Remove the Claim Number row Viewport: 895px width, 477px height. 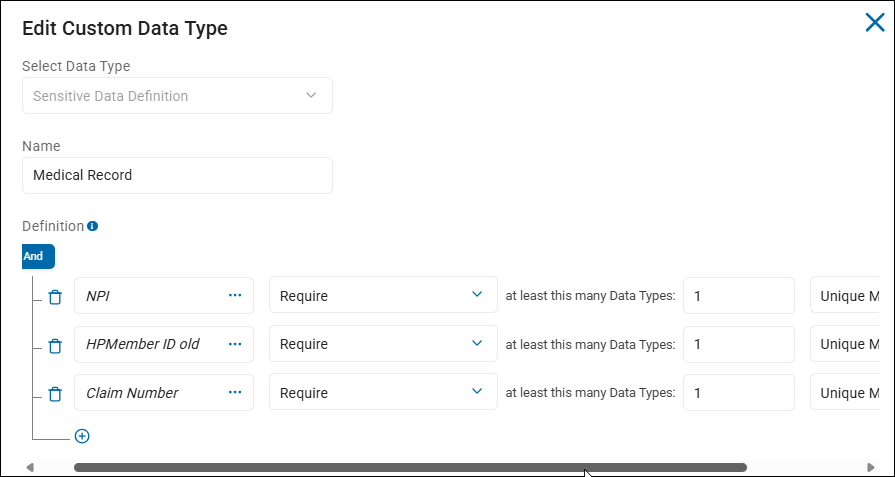pyautogui.click(x=56, y=394)
